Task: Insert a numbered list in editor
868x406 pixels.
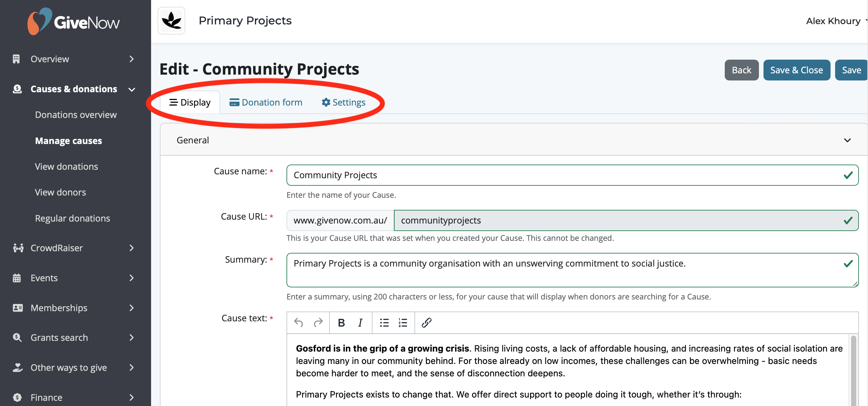Action: click(403, 323)
